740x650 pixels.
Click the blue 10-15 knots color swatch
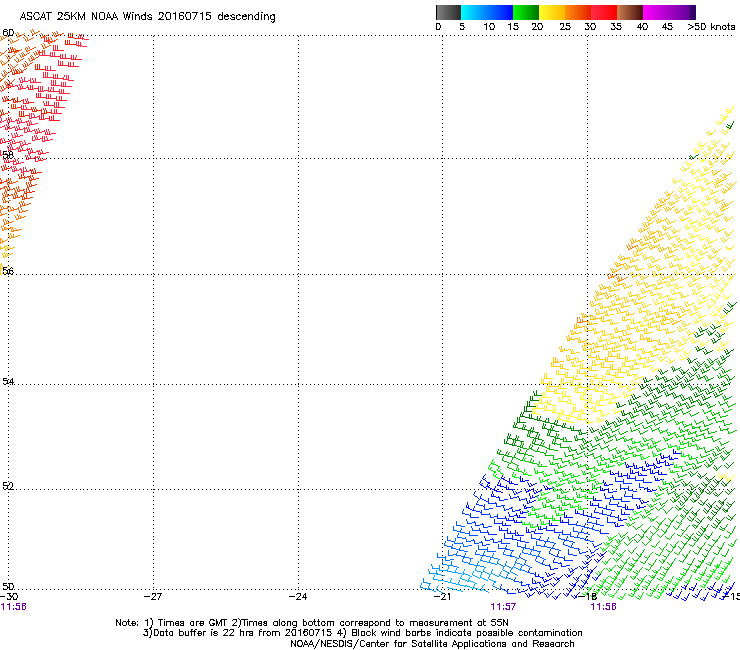pos(500,12)
